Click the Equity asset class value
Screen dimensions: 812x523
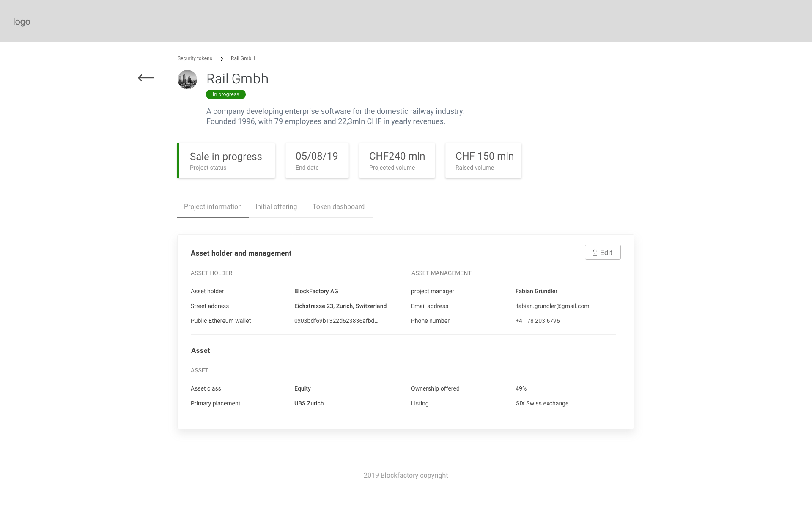click(302, 388)
